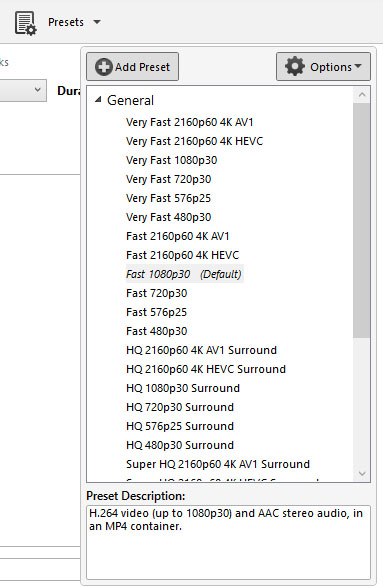Collapse the General preset category

tap(98, 100)
